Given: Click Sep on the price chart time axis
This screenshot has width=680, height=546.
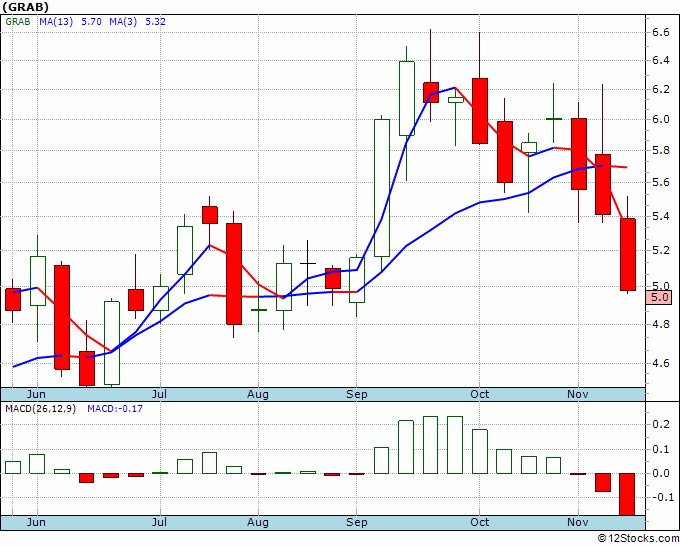Looking at the screenshot, I should tap(356, 394).
